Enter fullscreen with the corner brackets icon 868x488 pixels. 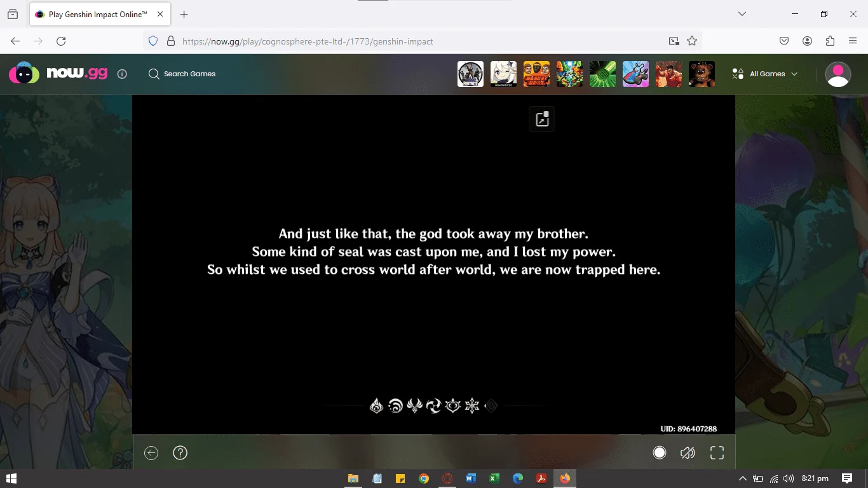coord(717,452)
